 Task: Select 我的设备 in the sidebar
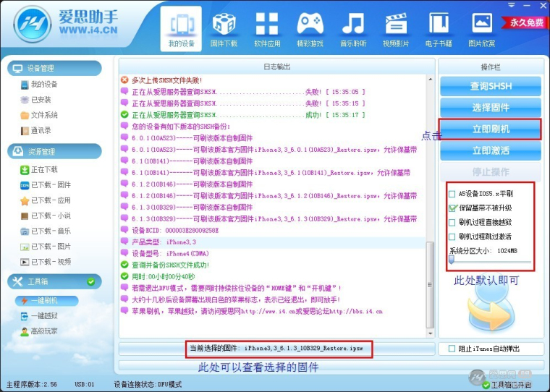coord(39,84)
